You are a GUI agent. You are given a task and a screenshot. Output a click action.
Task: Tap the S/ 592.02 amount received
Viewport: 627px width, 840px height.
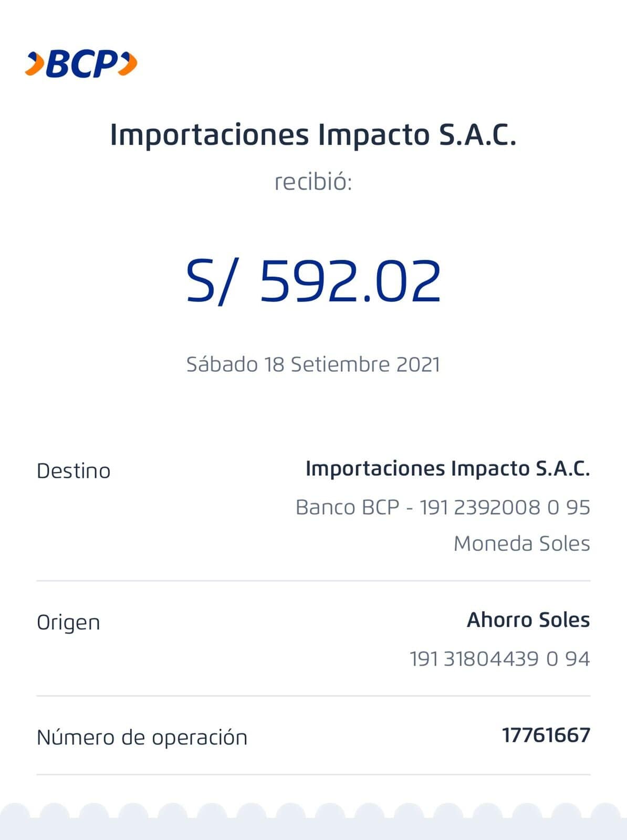pyautogui.click(x=313, y=281)
